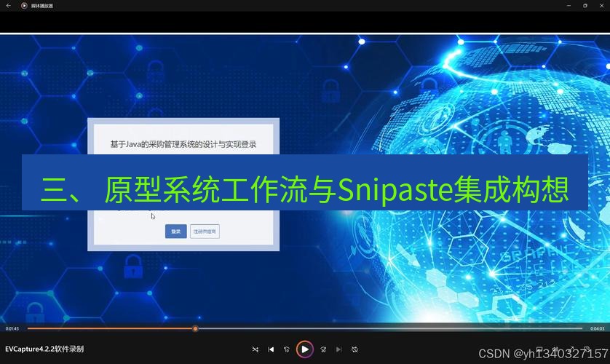
Task: Click the orange seek bar handle
Action: click(195, 328)
